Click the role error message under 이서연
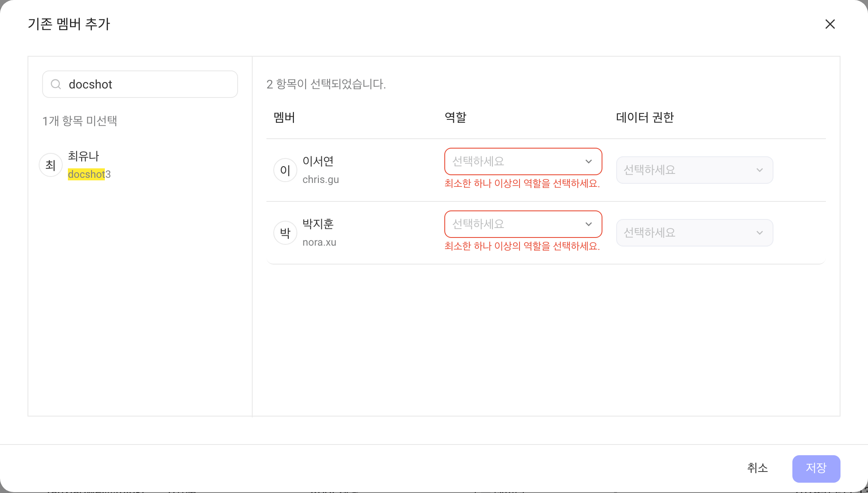Viewport: 868px width, 493px height. 522,183
